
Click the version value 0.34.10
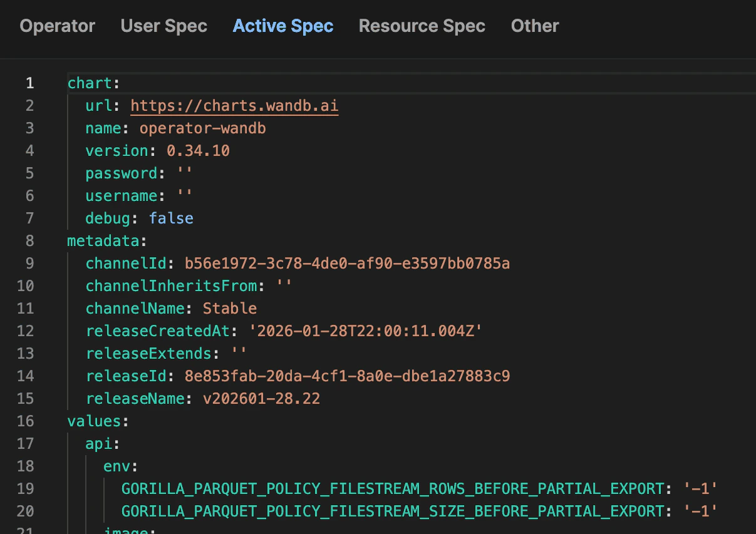(198, 151)
